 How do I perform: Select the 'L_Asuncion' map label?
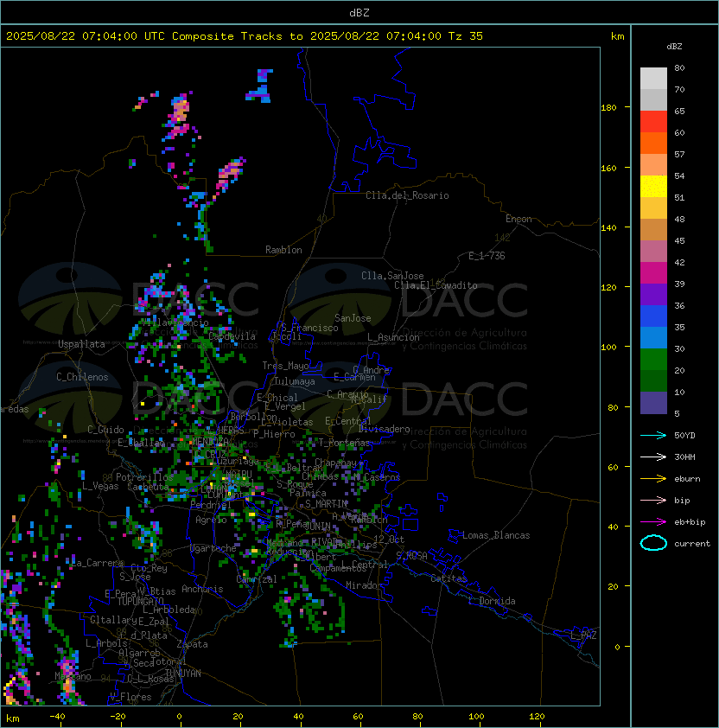point(393,337)
